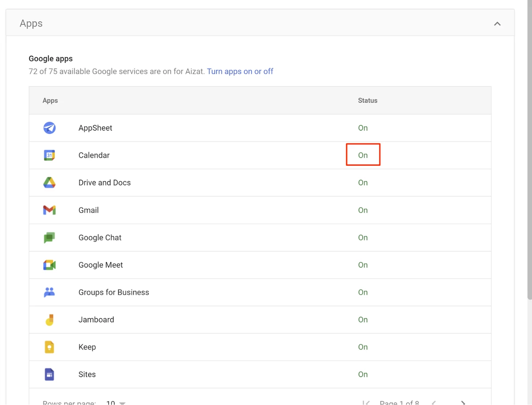Select the AppSheet row name
Viewport: 532px width, 405px height.
[x=95, y=128]
